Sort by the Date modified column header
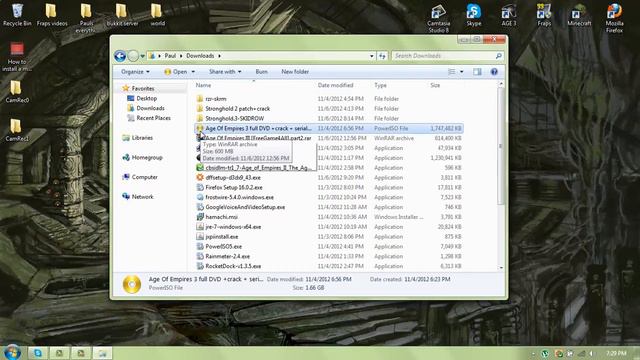Viewport: 640px width, 360px height. pyautogui.click(x=336, y=85)
